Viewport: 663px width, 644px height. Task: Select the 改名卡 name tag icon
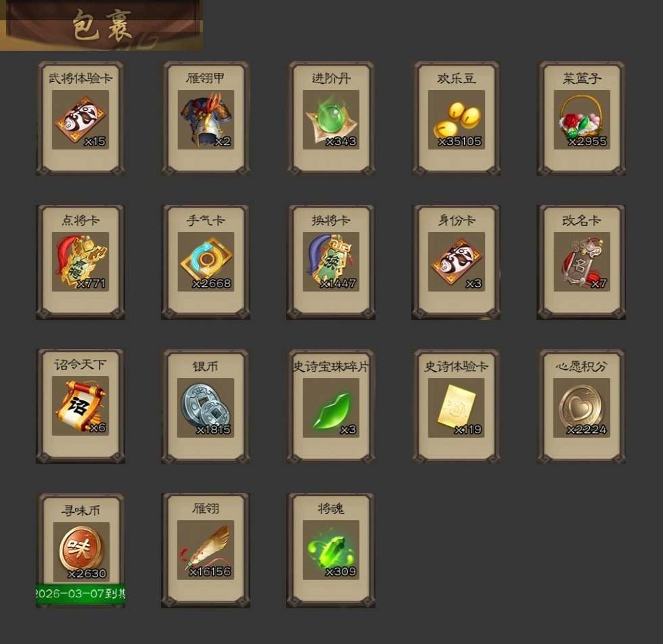(x=582, y=262)
